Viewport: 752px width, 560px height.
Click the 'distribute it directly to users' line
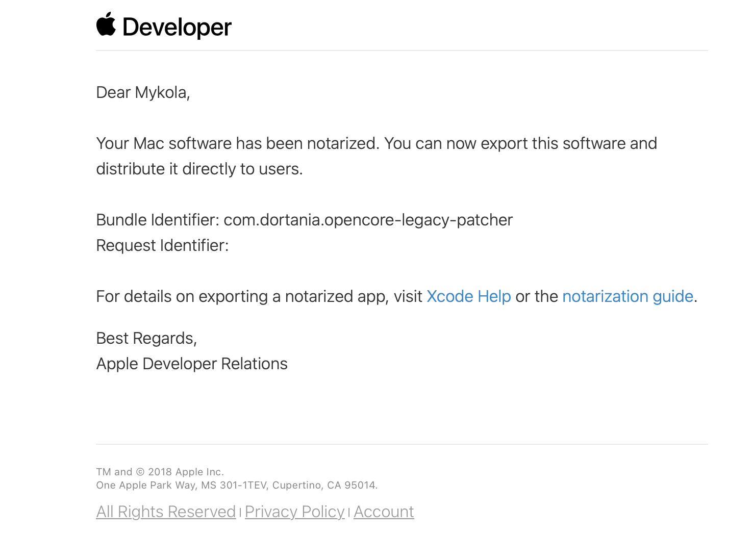click(199, 169)
